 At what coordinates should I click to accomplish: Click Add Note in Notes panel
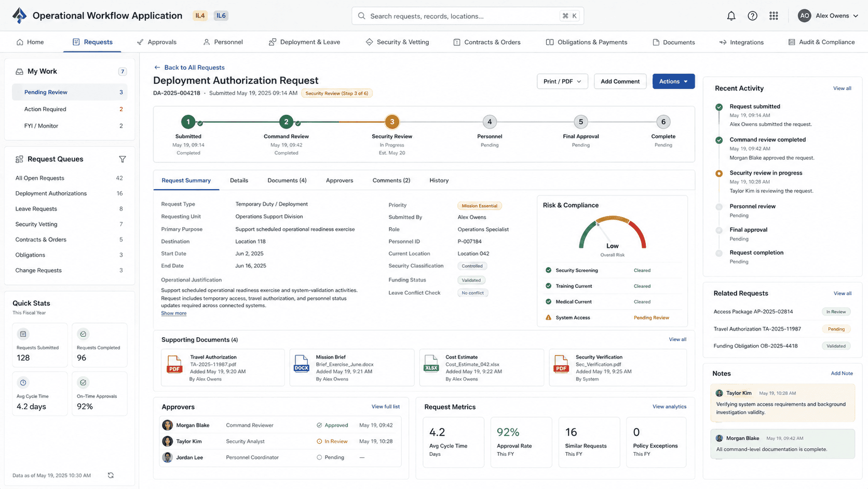pos(842,374)
